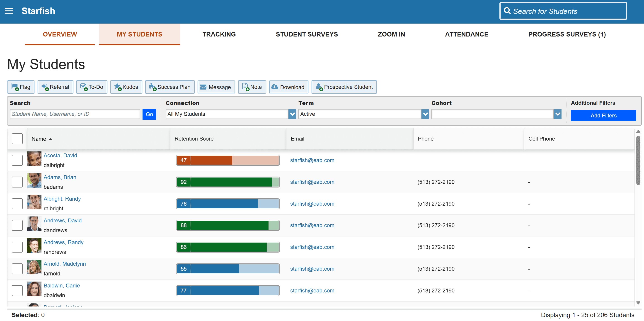Add a Note
The image size is (644, 321).
[252, 87]
